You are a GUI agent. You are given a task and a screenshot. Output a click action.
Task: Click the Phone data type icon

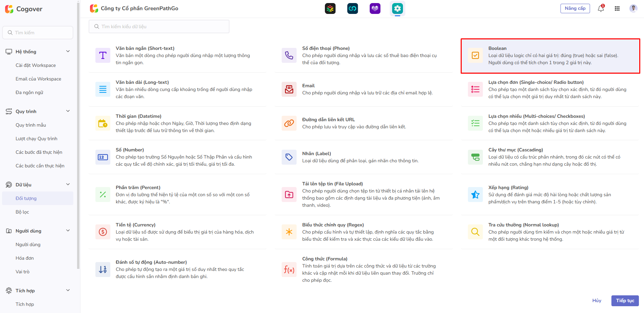coord(289,55)
